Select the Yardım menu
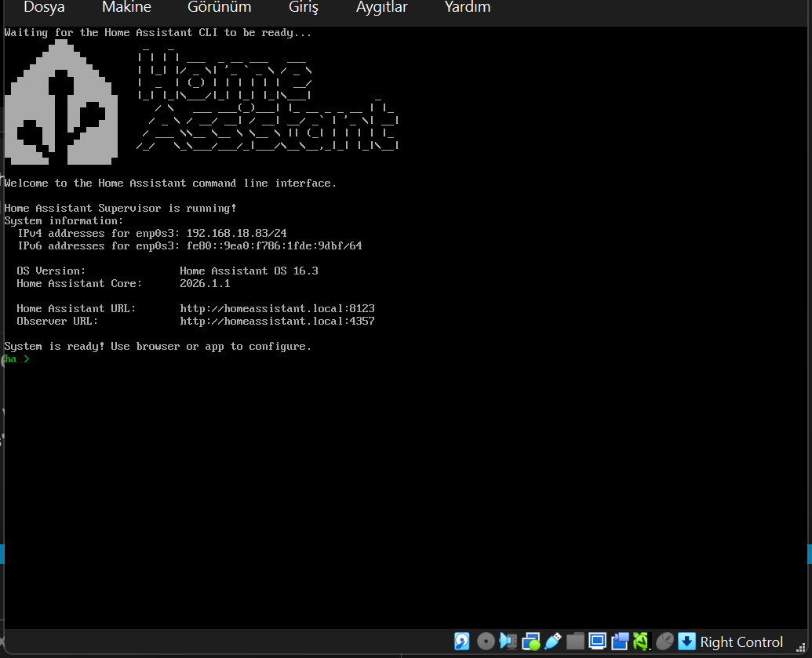Viewport: 812px width, 658px height. 467,8
